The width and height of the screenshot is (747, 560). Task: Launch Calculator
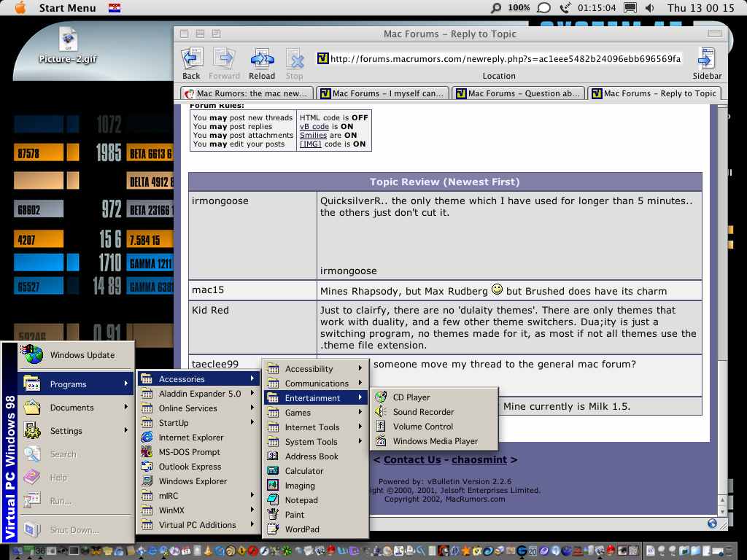tap(304, 471)
